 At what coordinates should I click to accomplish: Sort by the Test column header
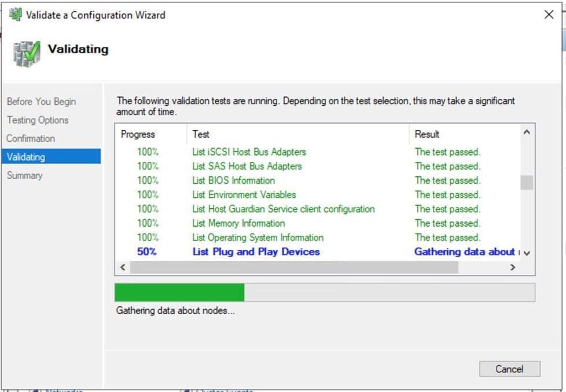(x=201, y=134)
